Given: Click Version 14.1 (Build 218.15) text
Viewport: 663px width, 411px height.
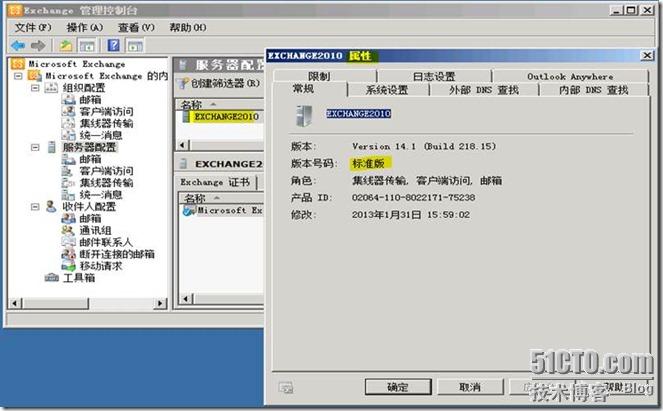Looking at the screenshot, I should coord(424,146).
